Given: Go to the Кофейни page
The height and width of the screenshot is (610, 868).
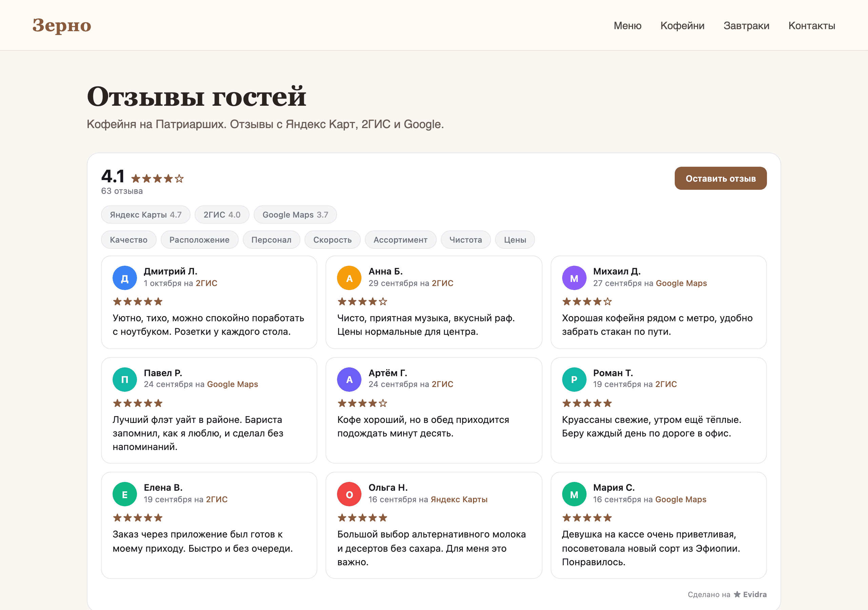Looking at the screenshot, I should click(682, 26).
